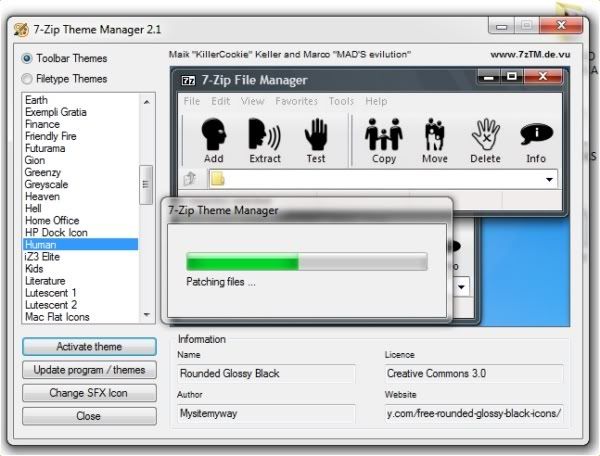Click the up-folder arrow icon in preview
This screenshot has height=456, width=600.
[190, 178]
